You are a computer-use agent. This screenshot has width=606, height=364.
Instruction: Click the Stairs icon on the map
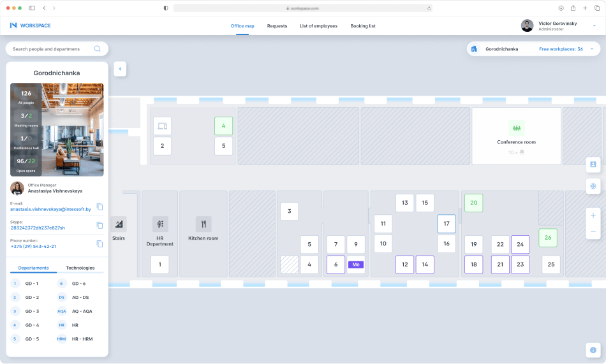pyautogui.click(x=119, y=224)
